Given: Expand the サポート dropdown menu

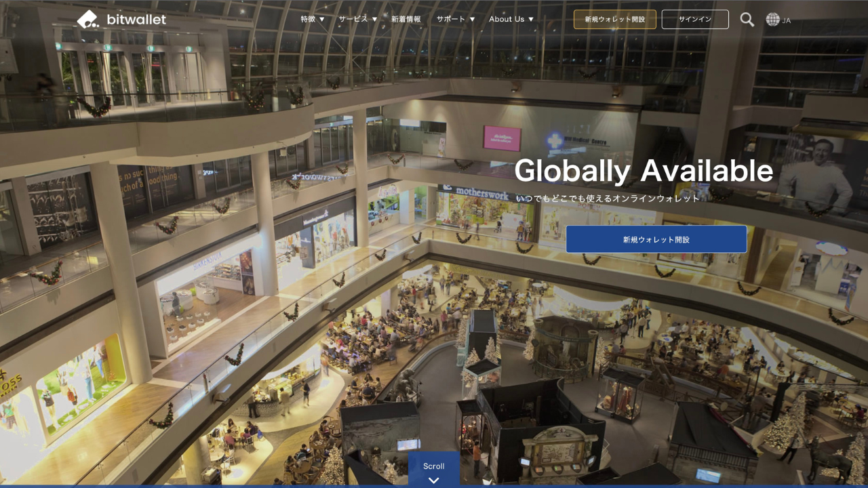Looking at the screenshot, I should 456,19.
